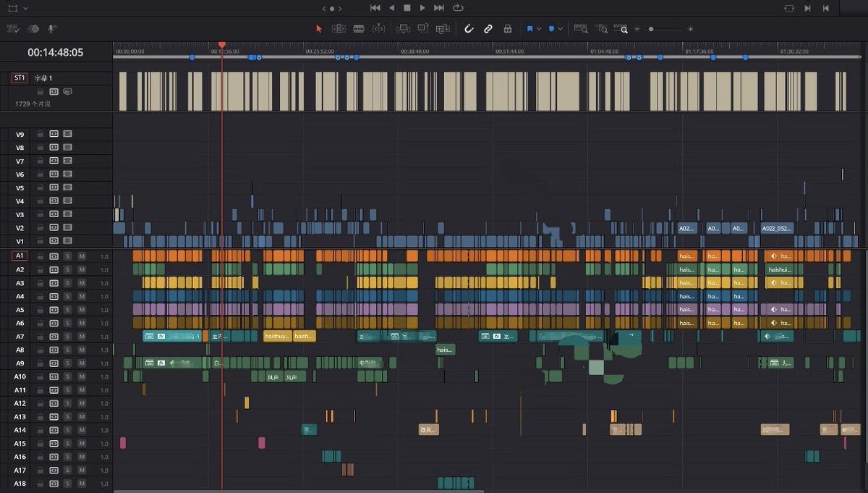Click the Stop playback button
The height and width of the screenshot is (493, 868).
point(407,7)
